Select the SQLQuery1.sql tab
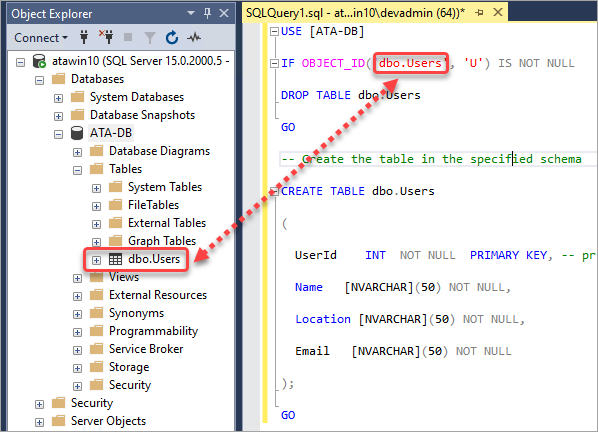Screen dimensions: 598x432 click(x=355, y=13)
